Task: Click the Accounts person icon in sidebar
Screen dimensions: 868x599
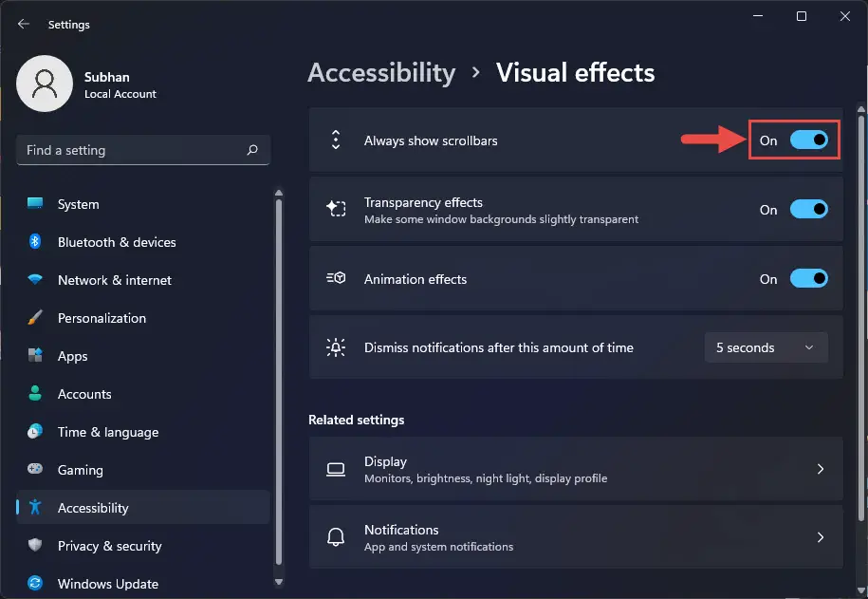Action: tap(35, 393)
